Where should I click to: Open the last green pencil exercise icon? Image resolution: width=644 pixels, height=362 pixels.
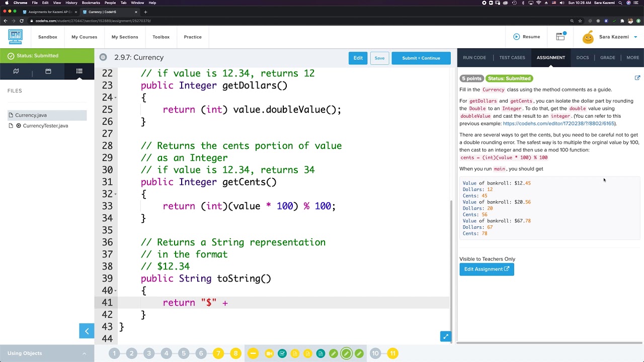click(x=359, y=353)
